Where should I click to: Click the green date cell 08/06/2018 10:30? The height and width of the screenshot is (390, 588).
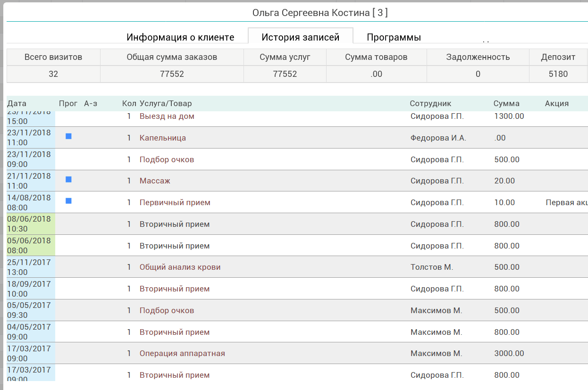click(31, 224)
